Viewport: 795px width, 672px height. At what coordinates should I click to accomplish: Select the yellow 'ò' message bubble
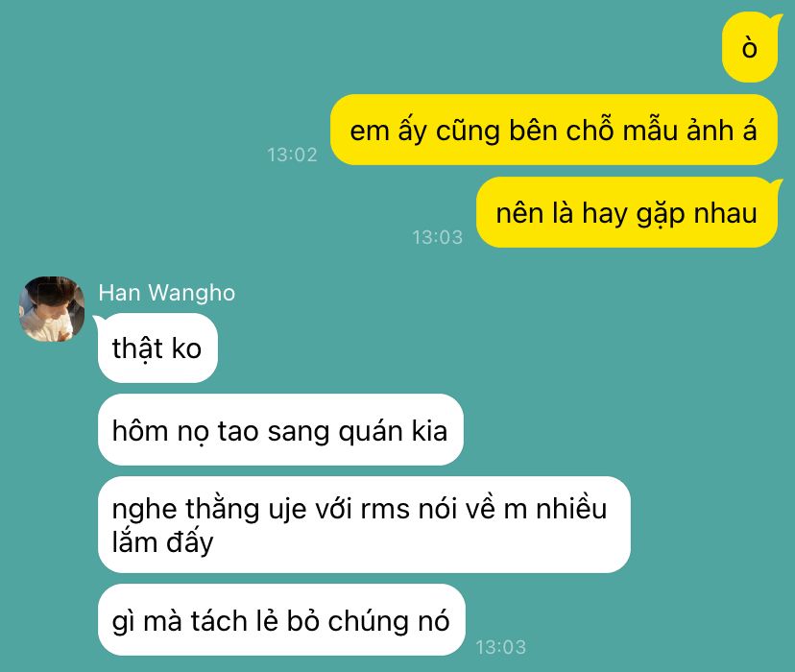[x=749, y=48]
